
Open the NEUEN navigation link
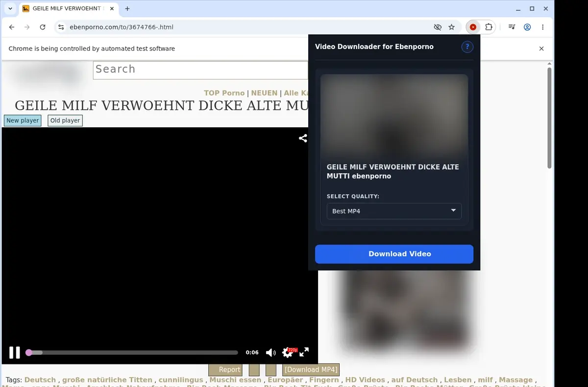click(264, 93)
